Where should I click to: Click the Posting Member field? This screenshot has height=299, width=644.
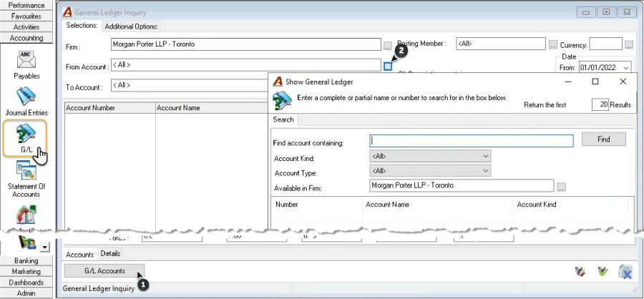coord(501,44)
